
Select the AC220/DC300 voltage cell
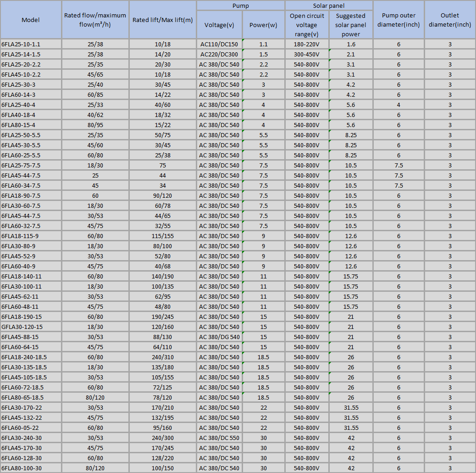coord(219,54)
